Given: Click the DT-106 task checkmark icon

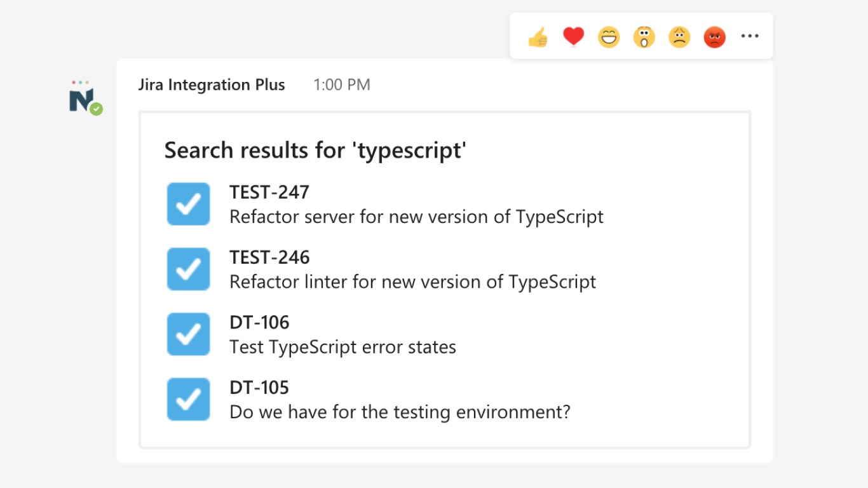Looking at the screenshot, I should point(188,334).
